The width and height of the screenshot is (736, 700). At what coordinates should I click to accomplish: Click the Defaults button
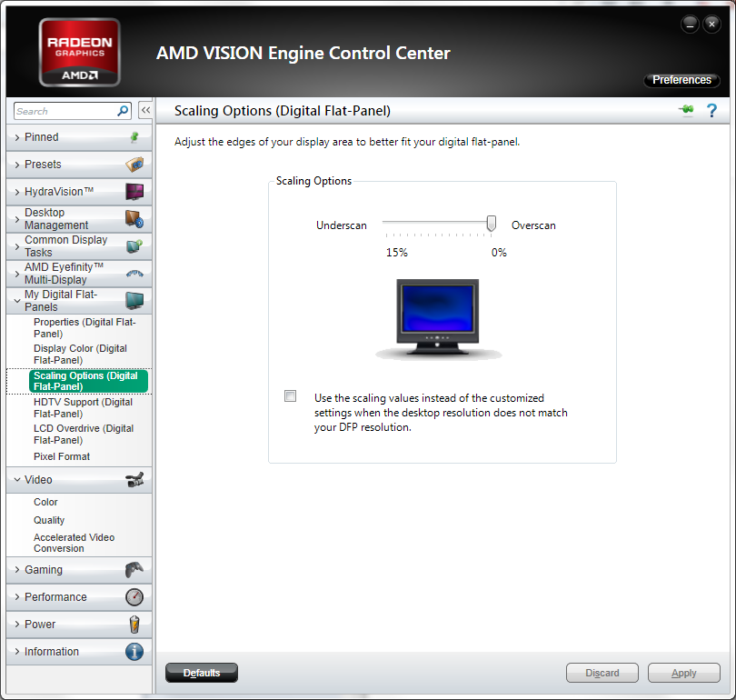click(202, 673)
